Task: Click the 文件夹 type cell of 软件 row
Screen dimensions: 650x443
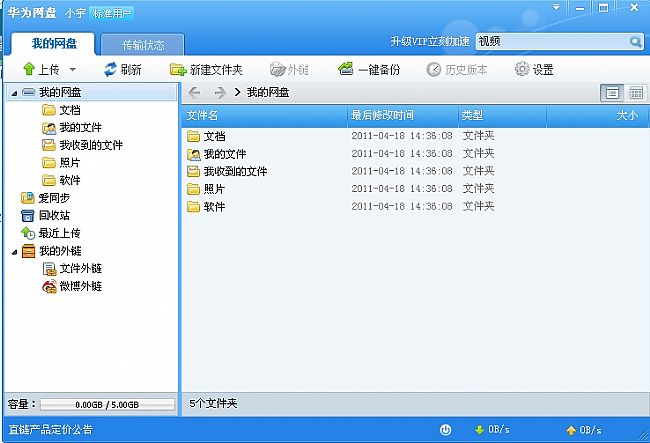Action: [478, 206]
